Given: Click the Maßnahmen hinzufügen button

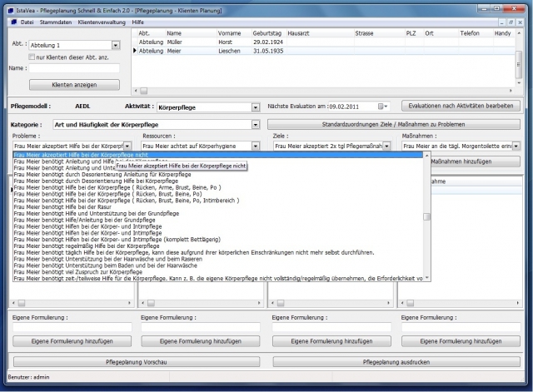Looking at the screenshot, I should point(476,161).
